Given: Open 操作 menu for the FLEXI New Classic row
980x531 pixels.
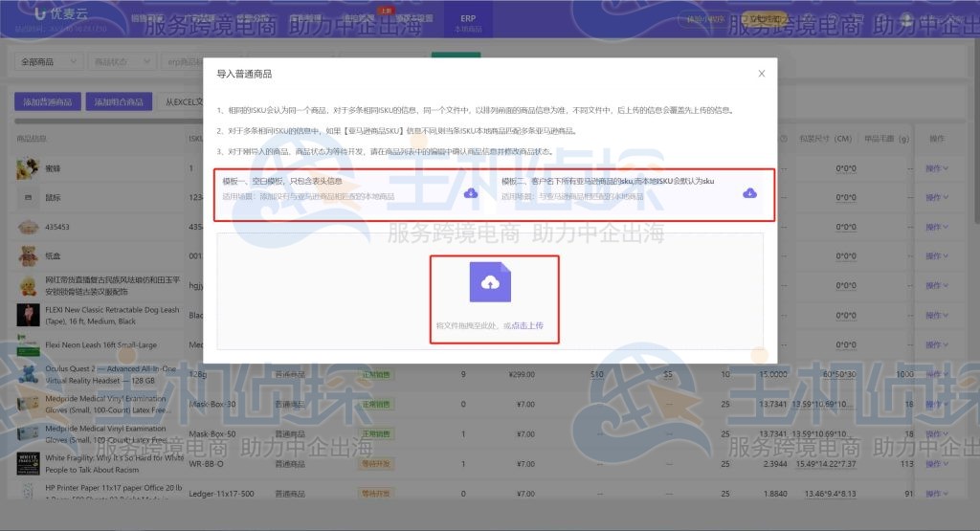Looking at the screenshot, I should coord(936,316).
